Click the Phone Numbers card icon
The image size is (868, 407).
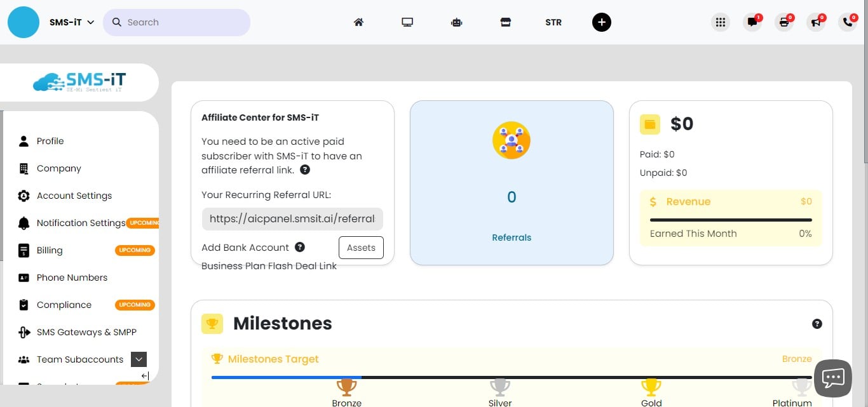(24, 277)
